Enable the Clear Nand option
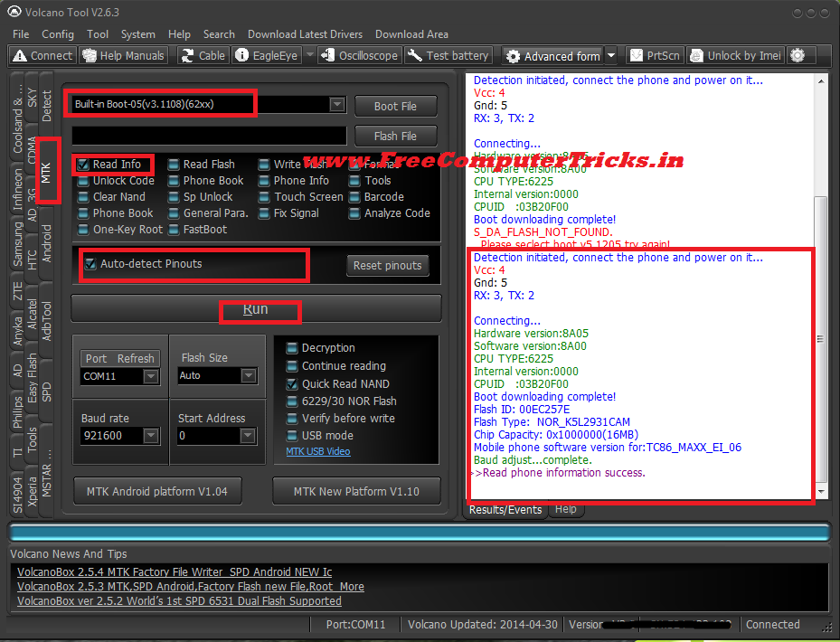The width and height of the screenshot is (840, 642). pyautogui.click(x=83, y=197)
